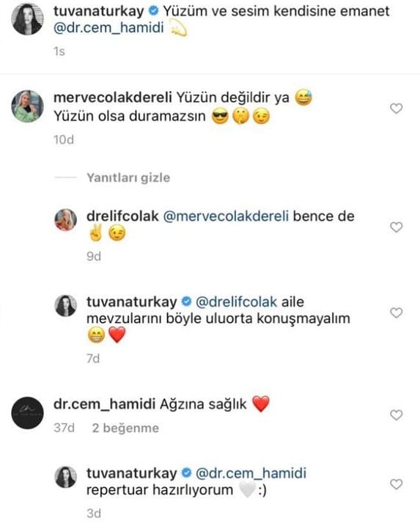The width and height of the screenshot is (420, 529).
Task: Open tuvanaturkay's avatar beside the caption
Action: coord(28,19)
